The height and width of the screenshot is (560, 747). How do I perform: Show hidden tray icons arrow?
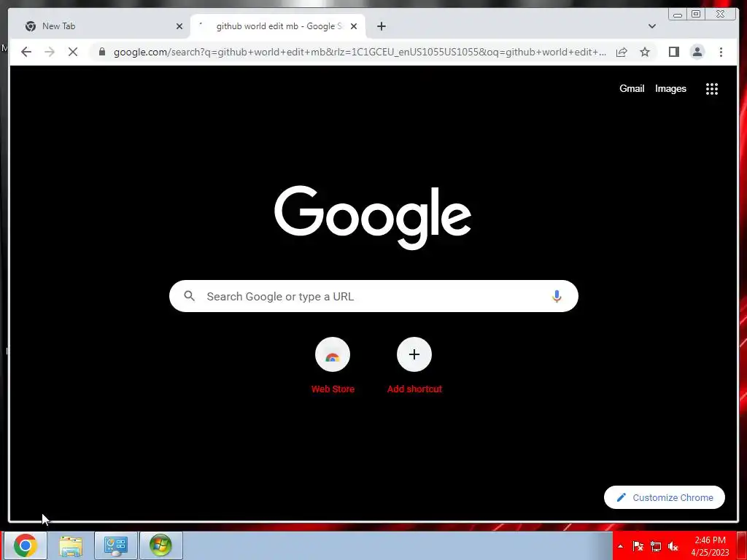(620, 546)
